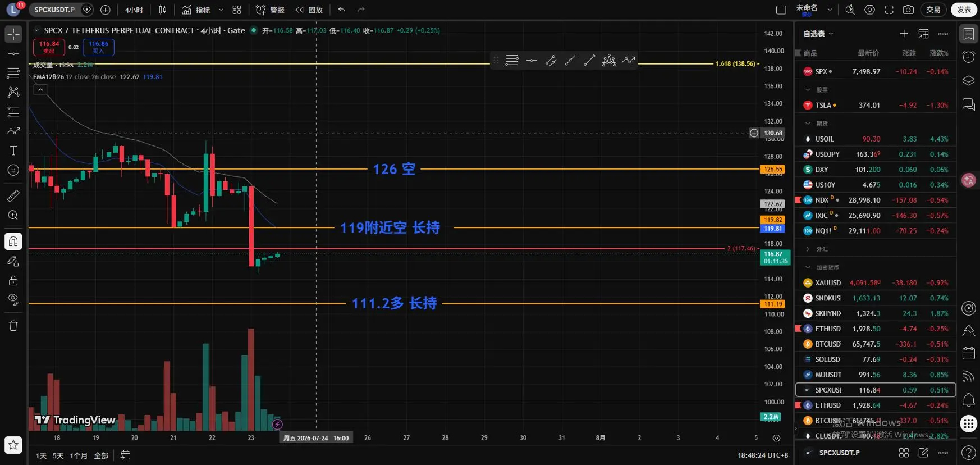
Task: Click the 发表 publish button
Action: tap(964, 10)
